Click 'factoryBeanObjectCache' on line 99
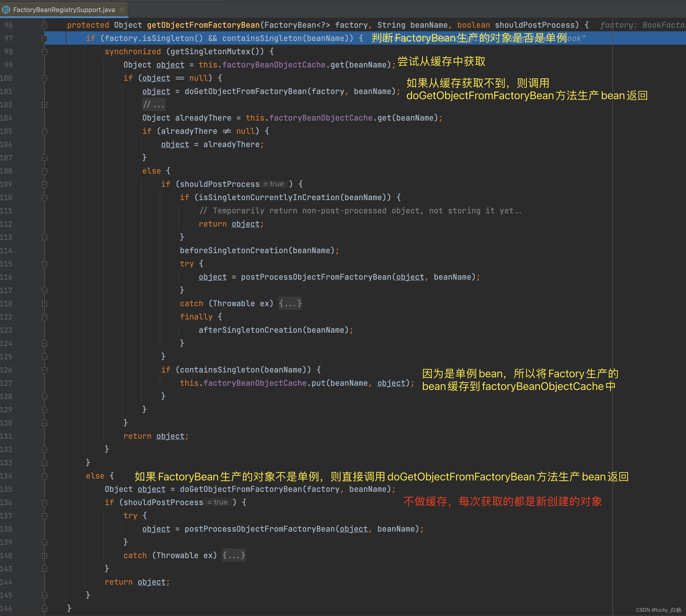 (x=274, y=65)
